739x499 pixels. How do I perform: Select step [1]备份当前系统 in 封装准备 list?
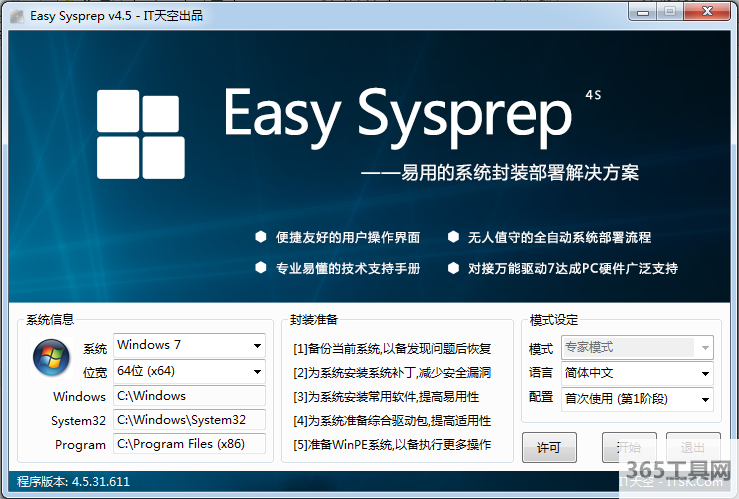point(392,349)
